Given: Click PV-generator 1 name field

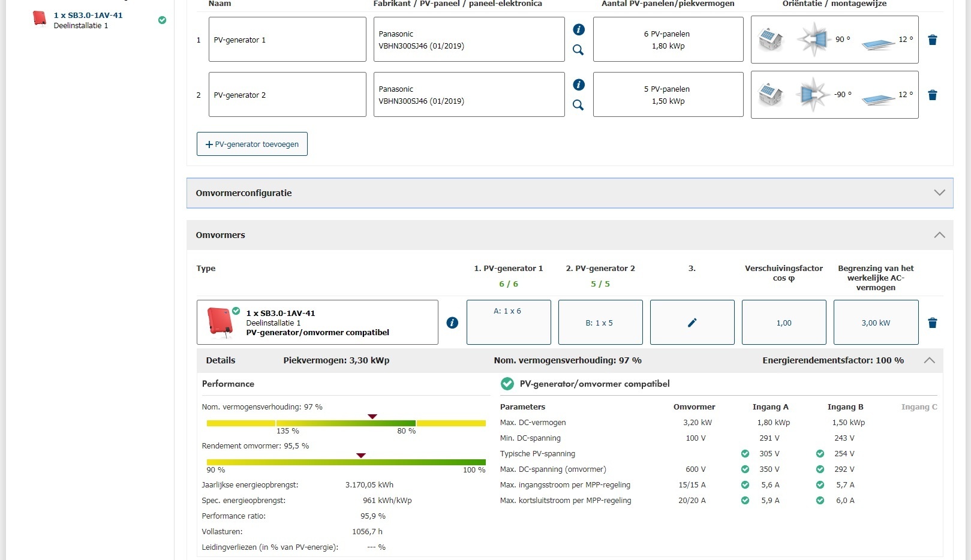Looking at the screenshot, I should [287, 40].
